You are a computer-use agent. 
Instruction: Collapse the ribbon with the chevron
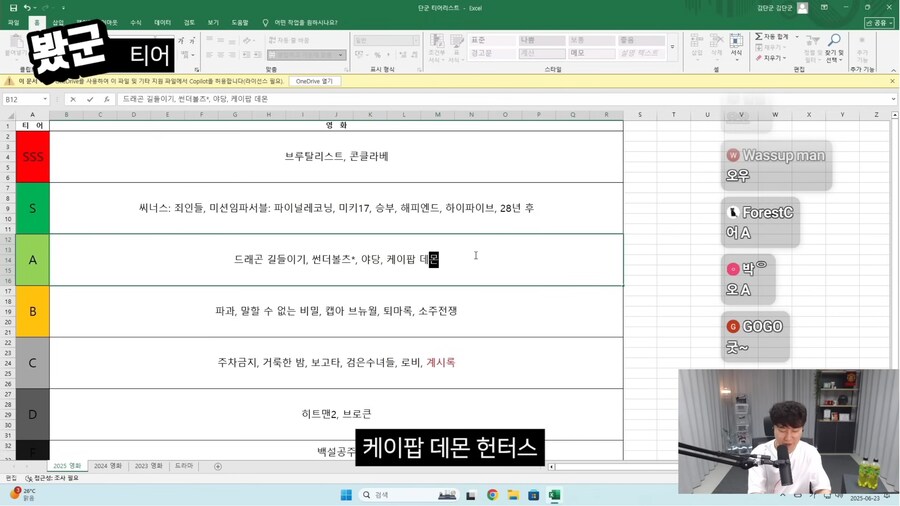point(893,70)
